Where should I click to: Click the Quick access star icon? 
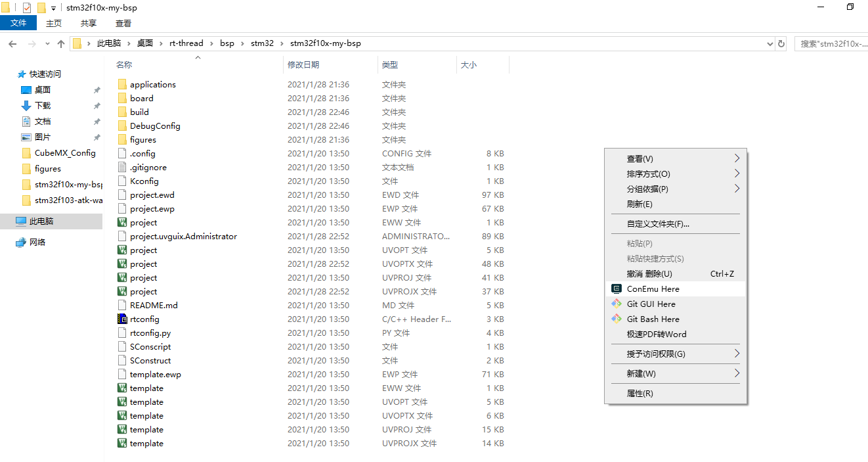22,74
